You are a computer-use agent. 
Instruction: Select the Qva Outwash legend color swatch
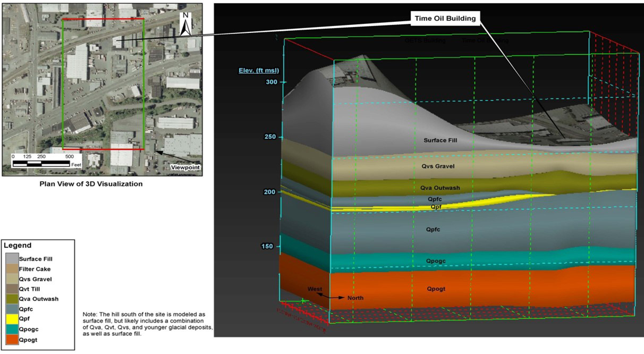pos(12,299)
